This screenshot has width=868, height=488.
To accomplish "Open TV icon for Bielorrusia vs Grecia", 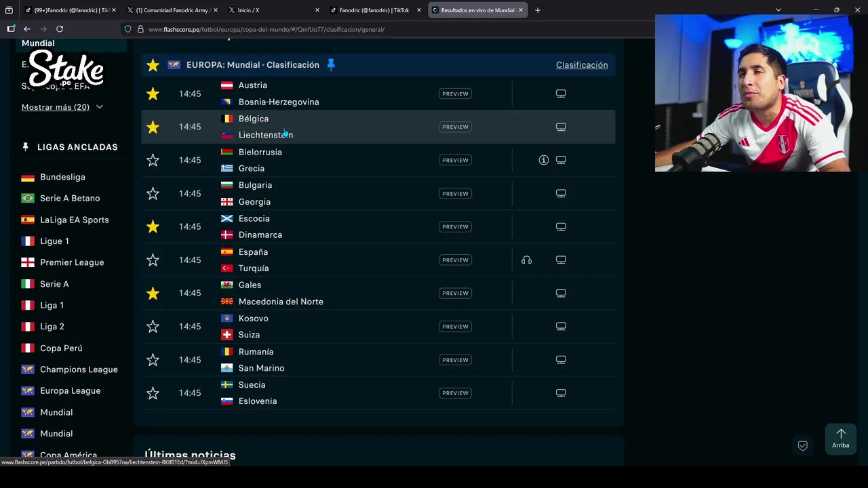I will pos(561,160).
